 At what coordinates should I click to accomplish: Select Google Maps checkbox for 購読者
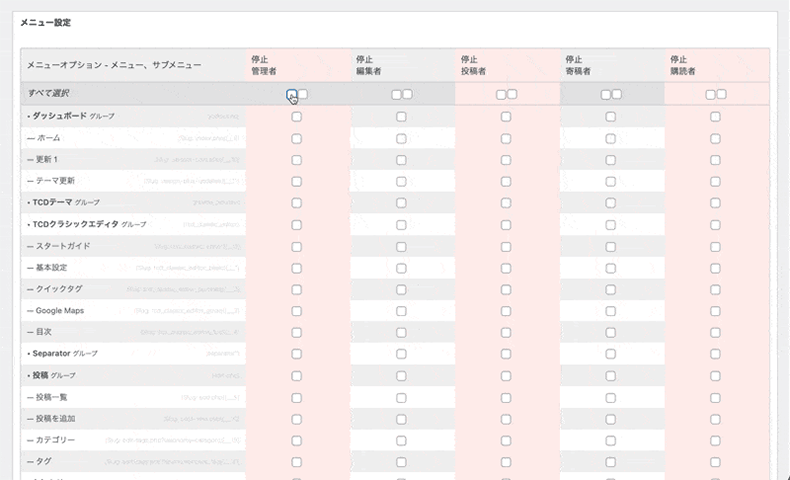click(715, 310)
